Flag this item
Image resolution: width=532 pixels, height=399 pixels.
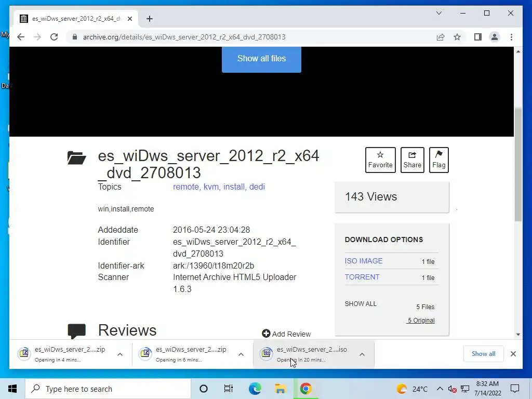438,160
